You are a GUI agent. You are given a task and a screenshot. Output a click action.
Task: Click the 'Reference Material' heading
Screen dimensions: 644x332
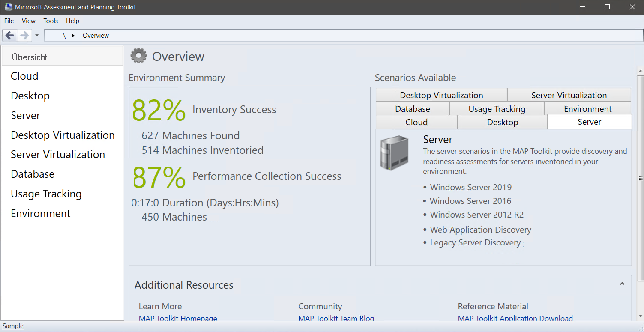click(493, 306)
